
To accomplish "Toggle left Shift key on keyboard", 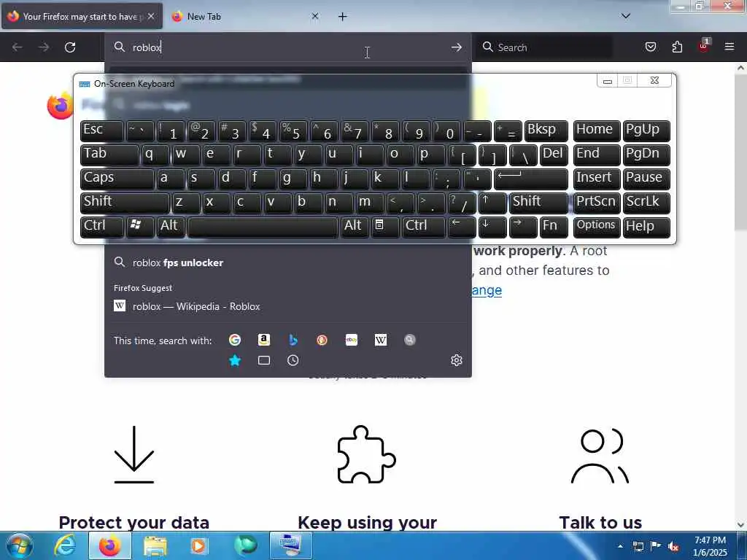I will tap(125, 203).
